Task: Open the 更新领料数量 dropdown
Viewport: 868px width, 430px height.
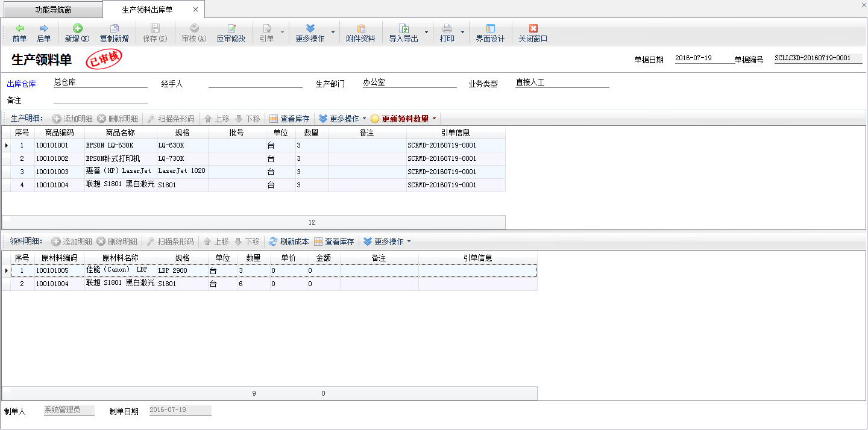Action: tap(434, 119)
